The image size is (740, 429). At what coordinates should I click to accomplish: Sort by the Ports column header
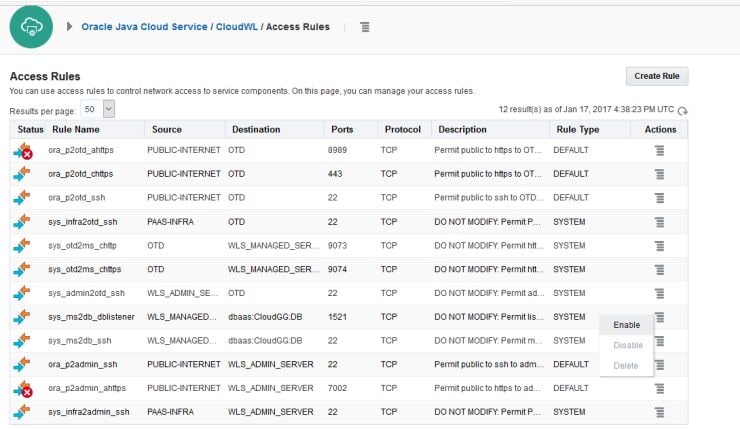point(341,129)
